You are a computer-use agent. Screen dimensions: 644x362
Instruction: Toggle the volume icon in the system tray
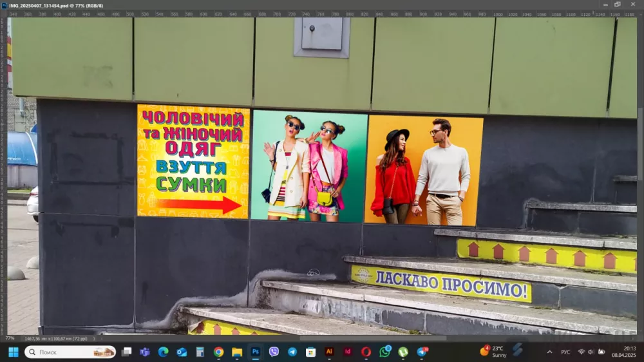591,352
